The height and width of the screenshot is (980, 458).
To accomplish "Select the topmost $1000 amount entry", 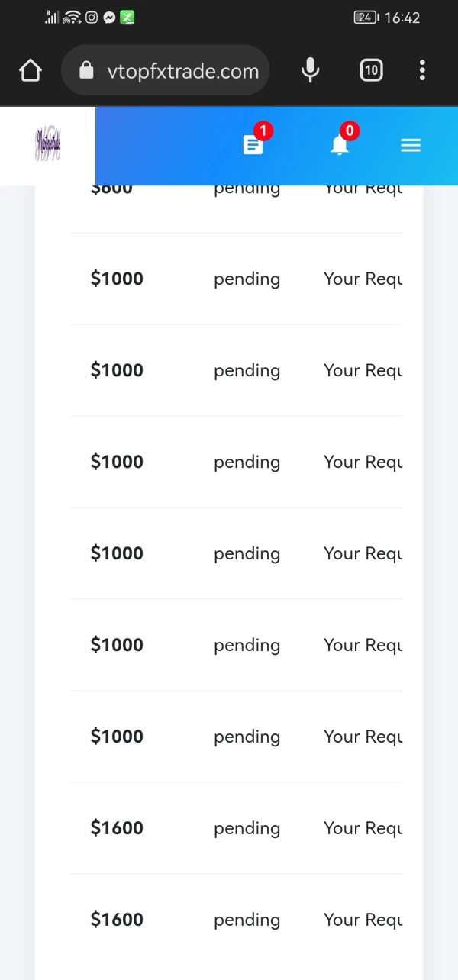I will pyautogui.click(x=117, y=279).
